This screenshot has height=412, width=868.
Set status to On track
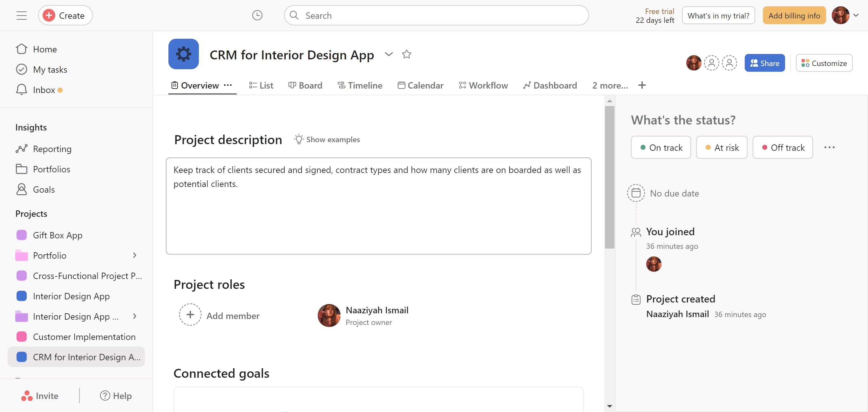tap(661, 147)
